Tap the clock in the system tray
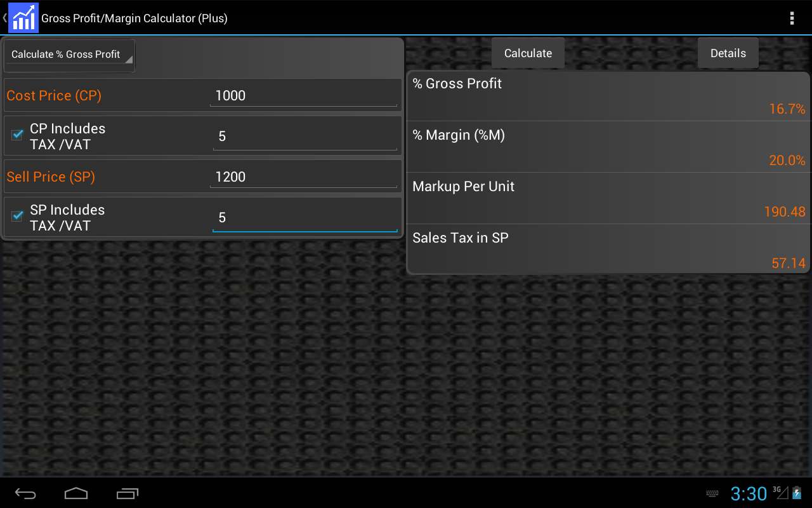Viewport: 812px width, 508px height. 749,493
